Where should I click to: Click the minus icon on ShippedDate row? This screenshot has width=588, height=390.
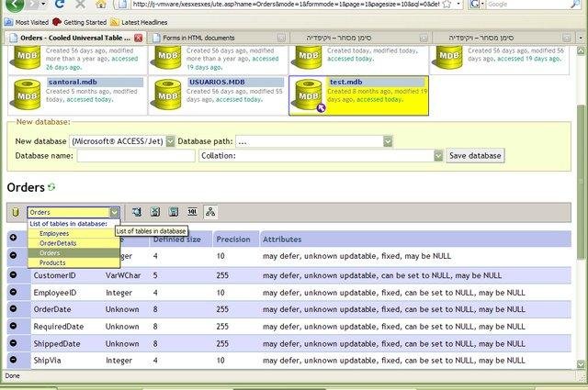point(13,343)
